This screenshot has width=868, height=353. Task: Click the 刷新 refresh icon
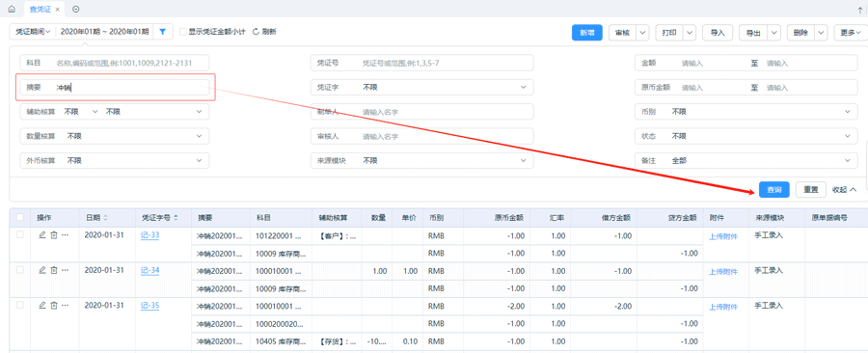[256, 32]
